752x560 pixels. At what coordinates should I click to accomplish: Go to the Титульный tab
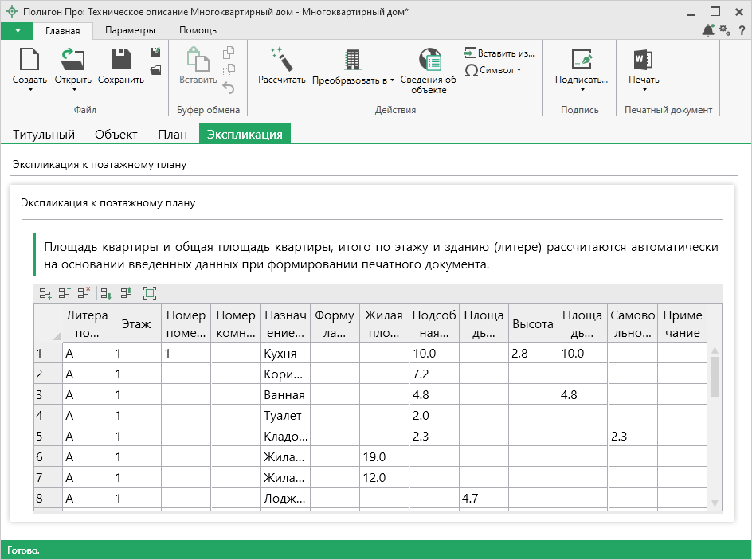[x=44, y=134]
